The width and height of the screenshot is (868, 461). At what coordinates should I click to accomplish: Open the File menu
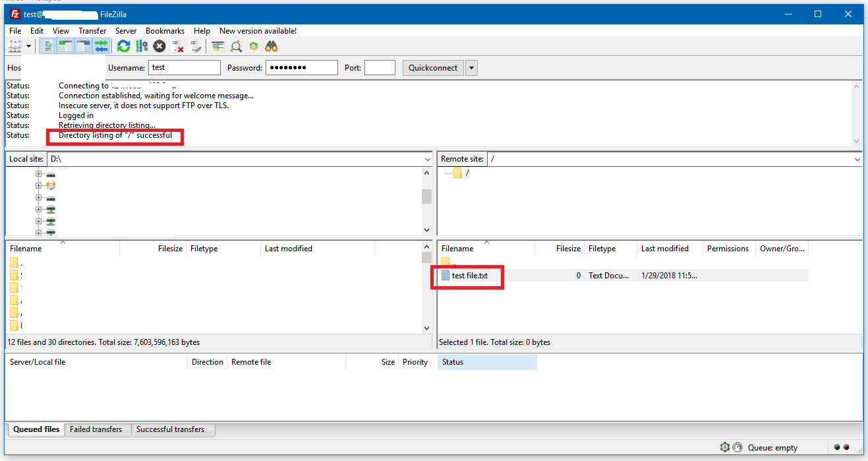point(15,31)
